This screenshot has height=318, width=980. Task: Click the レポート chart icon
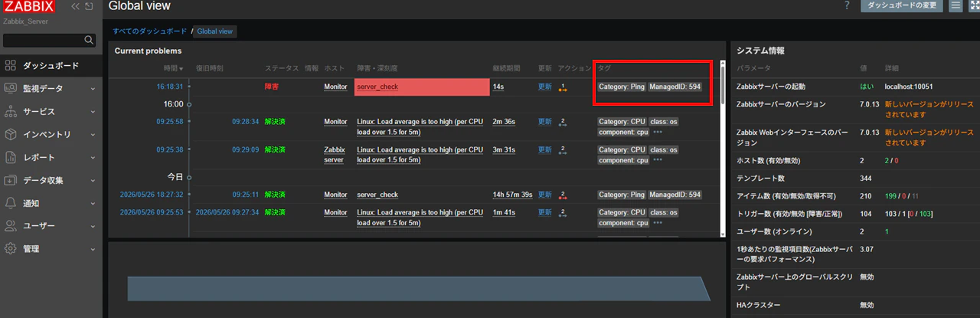point(11,158)
